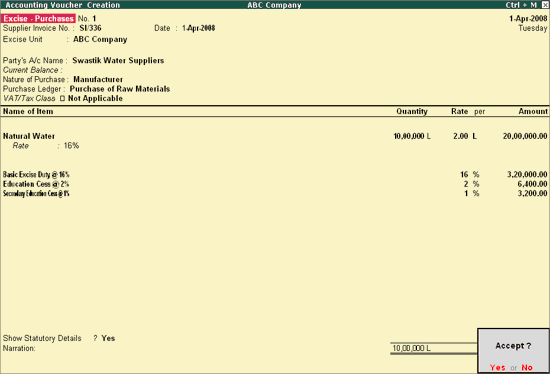Screen dimensions: 550x374
Task: Select Purchase Ledger Purchase of Raw Materials
Action: pos(120,89)
